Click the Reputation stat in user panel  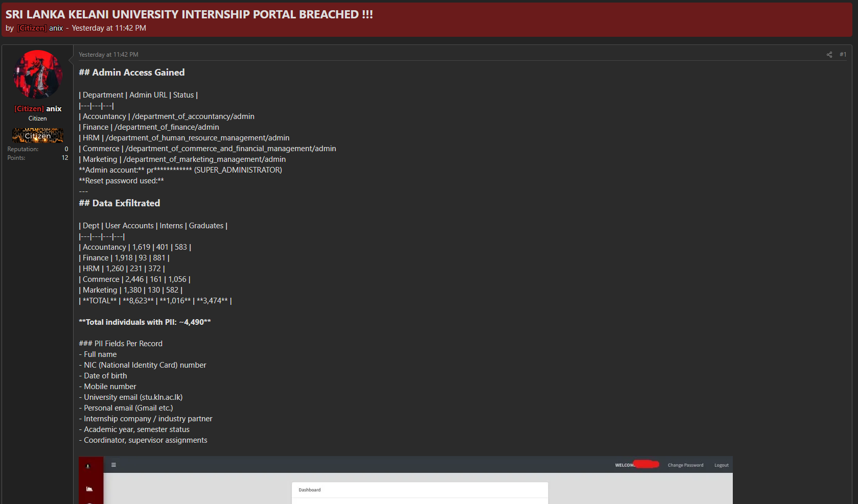pyautogui.click(x=38, y=149)
